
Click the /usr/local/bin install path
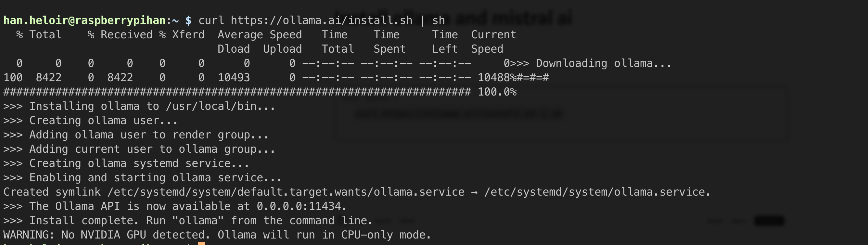221,107
